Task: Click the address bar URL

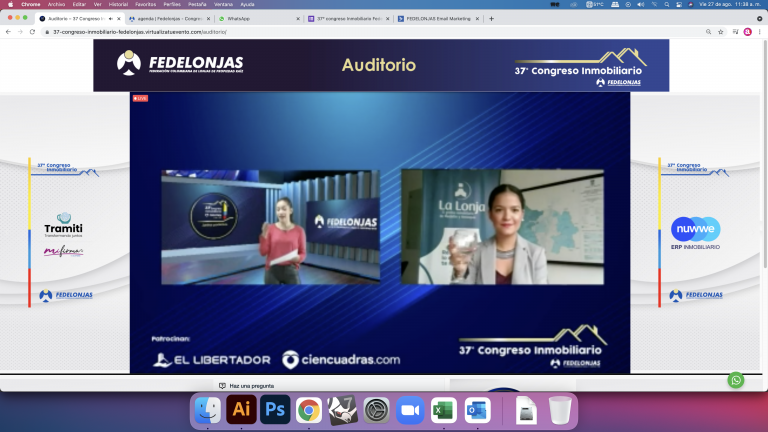Action: [140, 32]
